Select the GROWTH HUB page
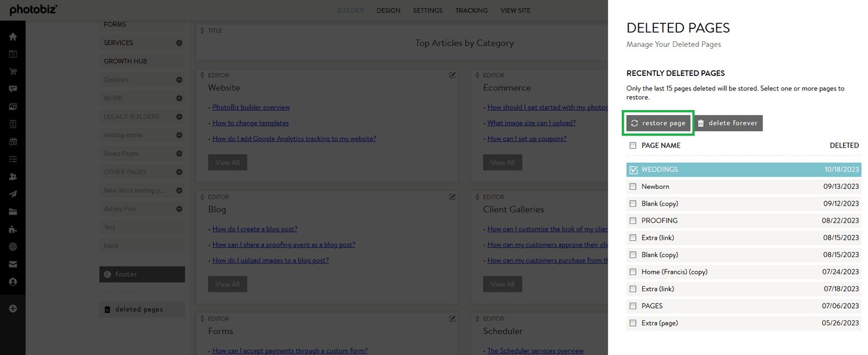This screenshot has width=868, height=355. coord(142,61)
